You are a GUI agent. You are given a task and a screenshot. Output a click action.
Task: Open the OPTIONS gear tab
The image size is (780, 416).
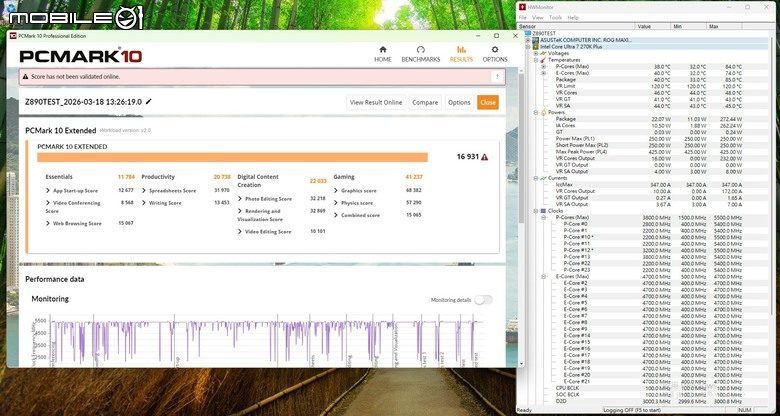[x=494, y=54]
